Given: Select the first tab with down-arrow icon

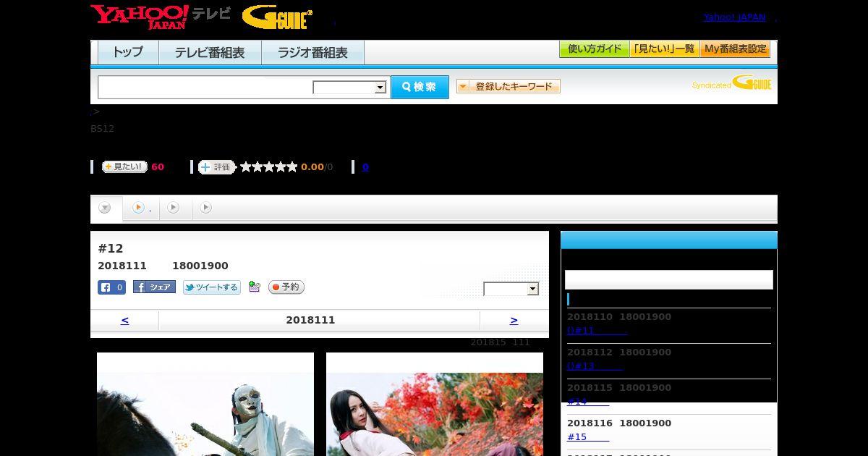Looking at the screenshot, I should [106, 208].
